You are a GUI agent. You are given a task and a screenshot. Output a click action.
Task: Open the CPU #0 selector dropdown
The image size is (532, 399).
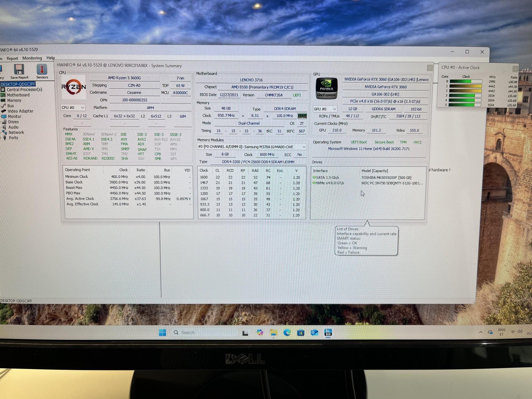(73, 108)
